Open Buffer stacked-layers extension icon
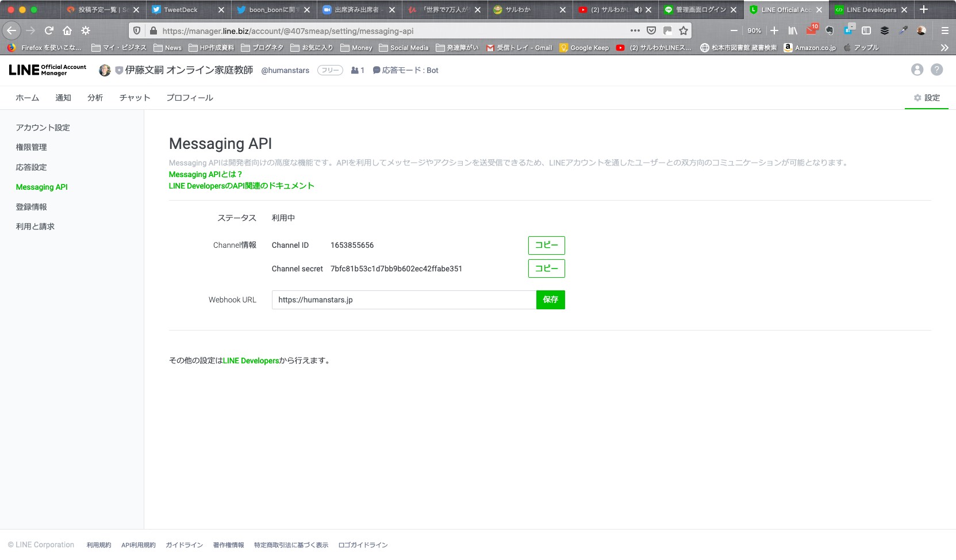Viewport: 956px width, 560px height. click(x=885, y=30)
